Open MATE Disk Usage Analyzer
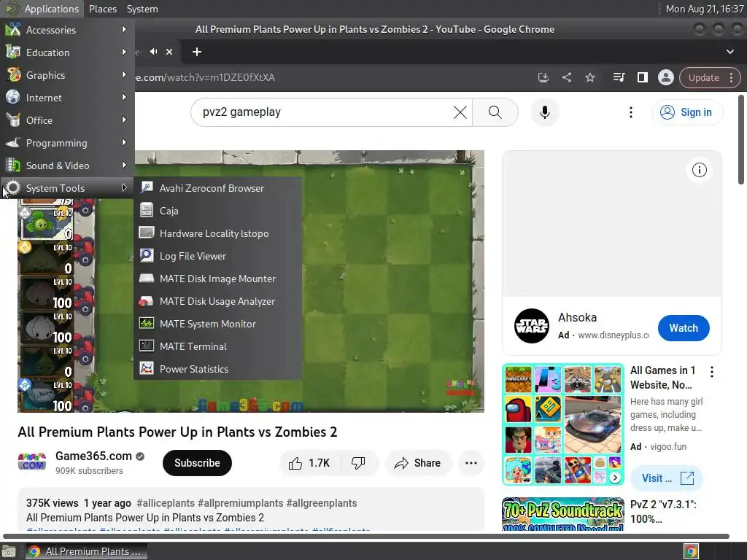The width and height of the screenshot is (747, 560). 217,301
